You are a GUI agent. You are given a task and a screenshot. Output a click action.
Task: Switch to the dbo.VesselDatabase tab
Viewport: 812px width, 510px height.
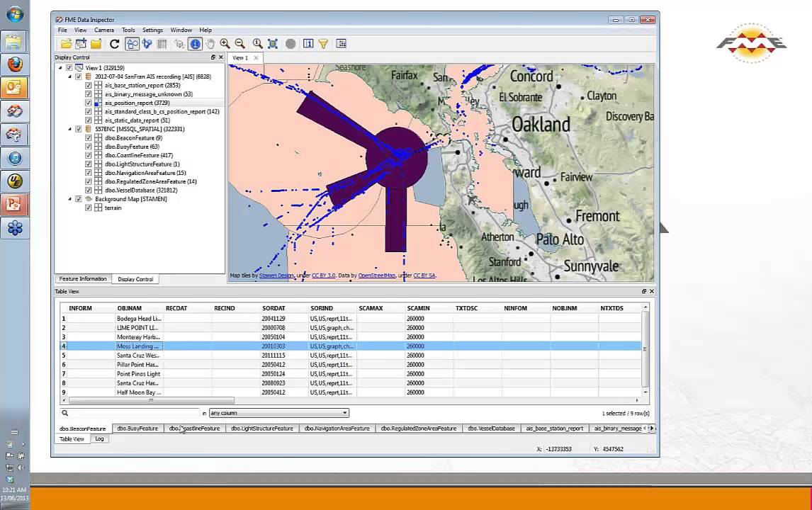point(491,429)
